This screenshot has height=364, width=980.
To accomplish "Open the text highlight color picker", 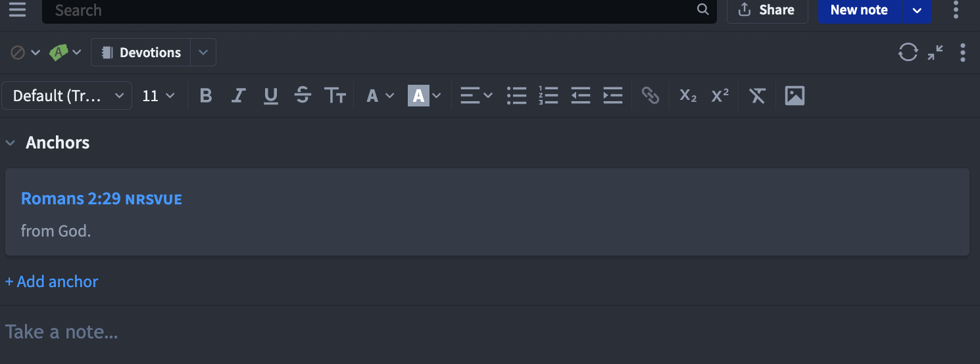I will 424,96.
